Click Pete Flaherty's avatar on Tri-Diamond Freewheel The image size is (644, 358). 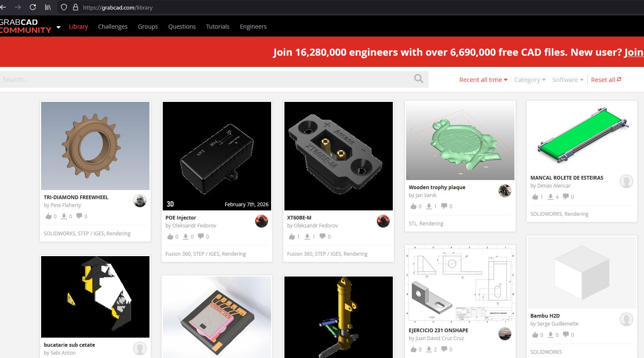click(140, 200)
